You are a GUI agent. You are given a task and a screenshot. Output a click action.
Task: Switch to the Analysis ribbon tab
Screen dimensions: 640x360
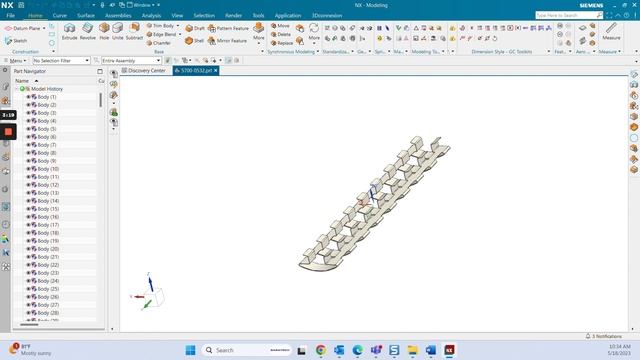[151, 16]
